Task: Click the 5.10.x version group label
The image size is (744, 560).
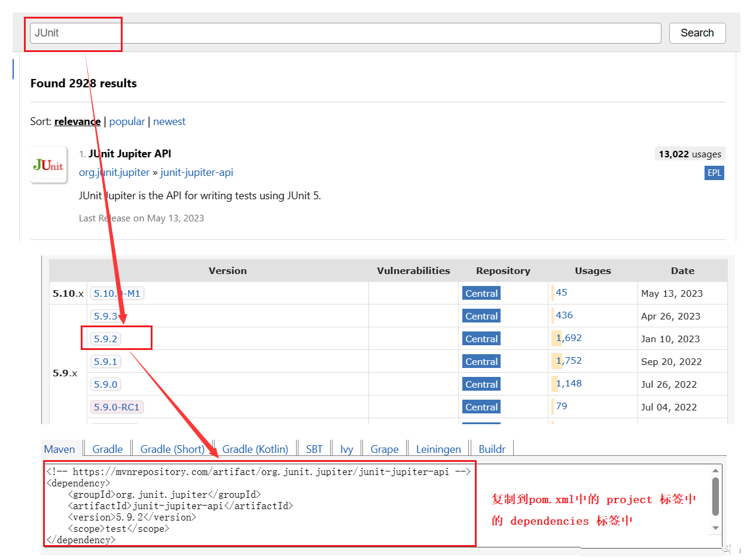Action: point(68,293)
